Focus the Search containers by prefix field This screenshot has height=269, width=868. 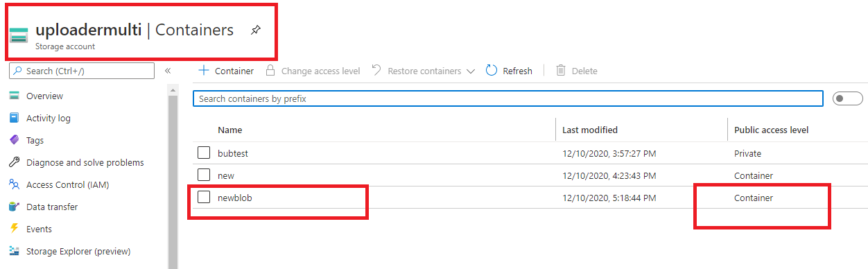(x=508, y=98)
